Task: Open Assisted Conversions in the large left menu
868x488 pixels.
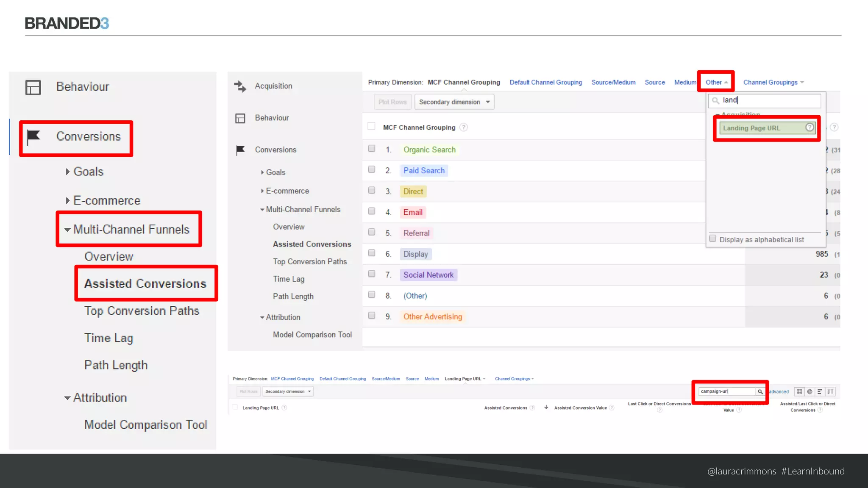Action: [145, 283]
